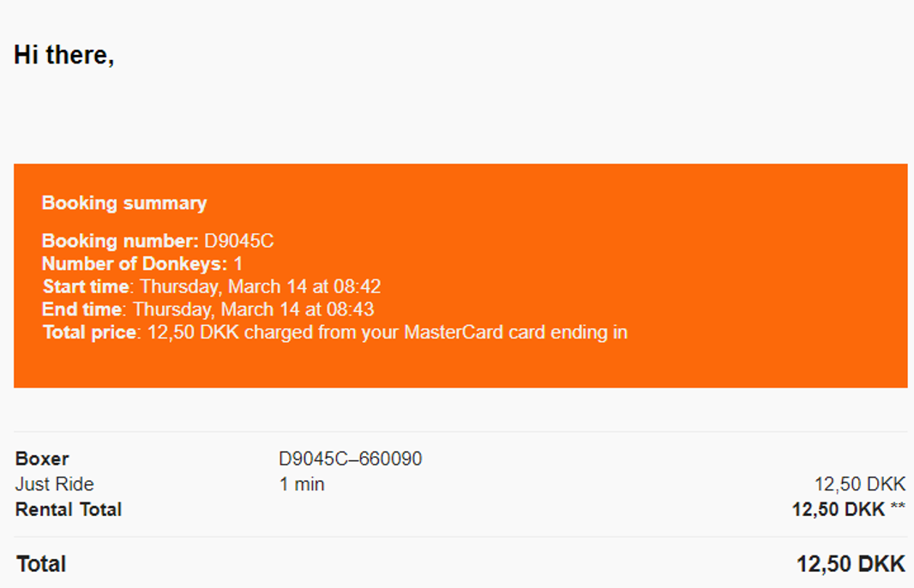Click the final Total 12,50 DKK amount
The height and width of the screenshot is (588, 914).
coord(851,564)
